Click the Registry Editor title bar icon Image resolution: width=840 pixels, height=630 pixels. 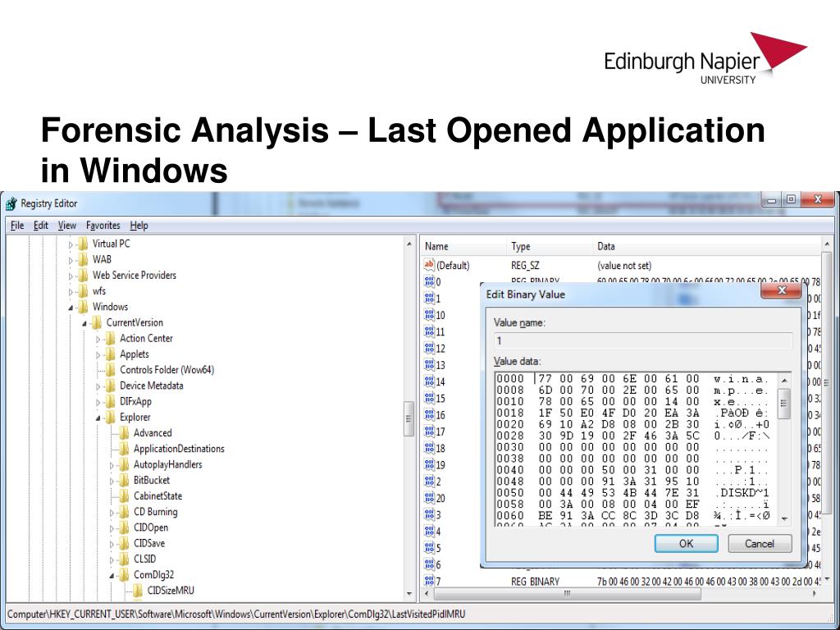pos(11,204)
